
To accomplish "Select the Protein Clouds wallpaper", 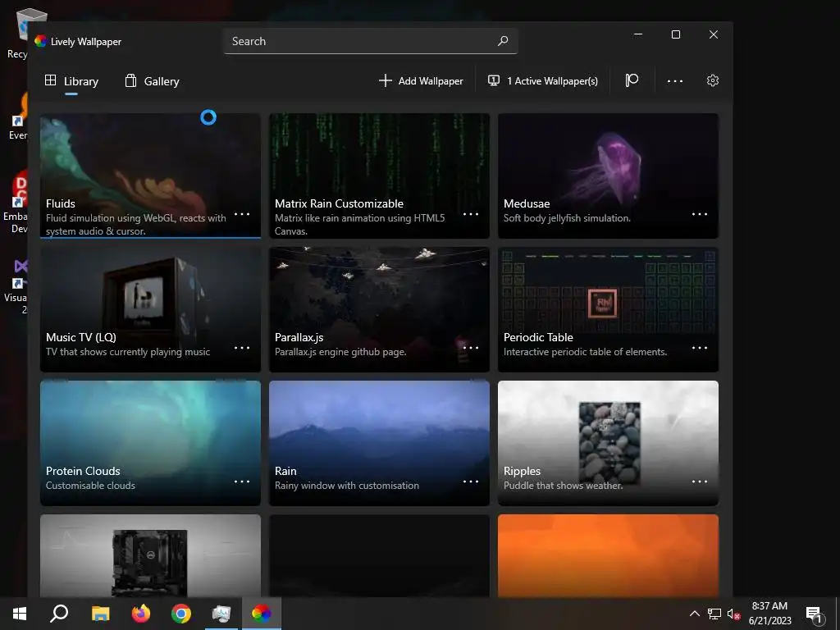I will (x=151, y=443).
